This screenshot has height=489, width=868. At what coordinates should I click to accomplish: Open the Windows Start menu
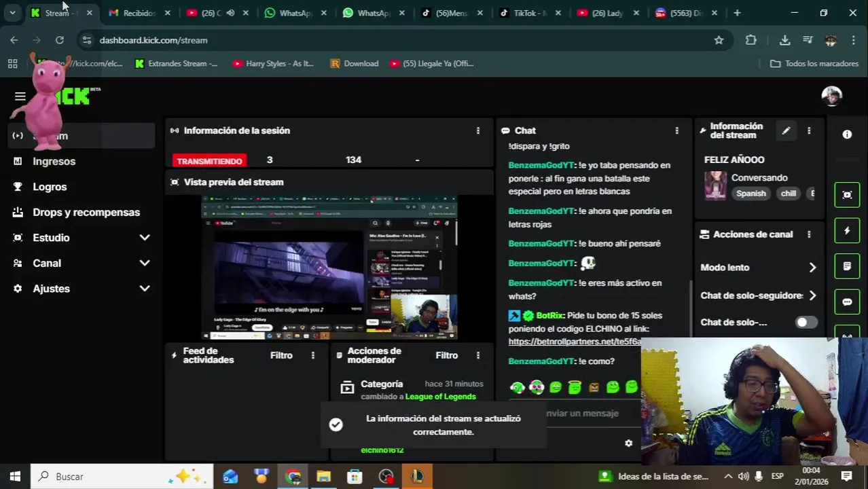click(15, 477)
